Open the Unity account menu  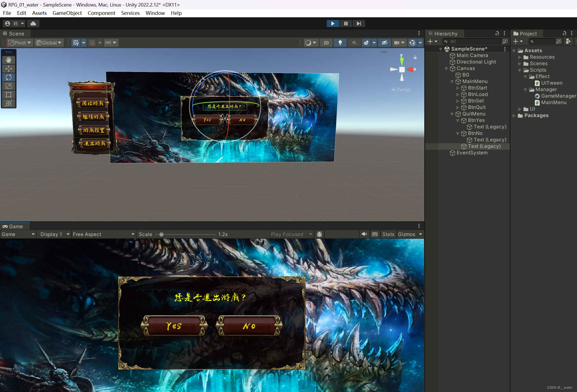coord(14,24)
